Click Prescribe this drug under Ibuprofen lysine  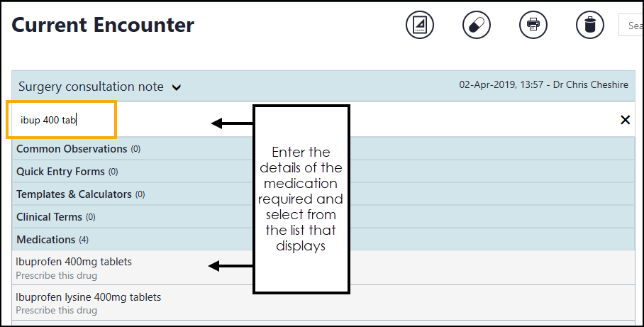pos(57,311)
